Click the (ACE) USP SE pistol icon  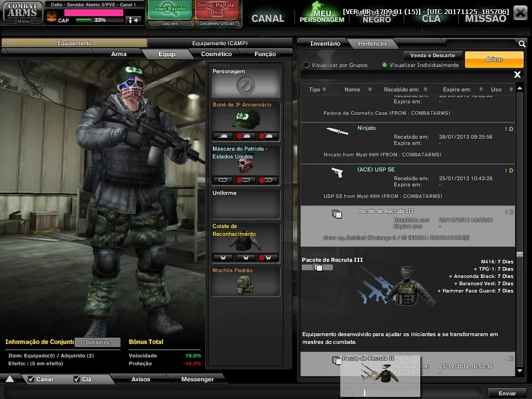point(337,172)
